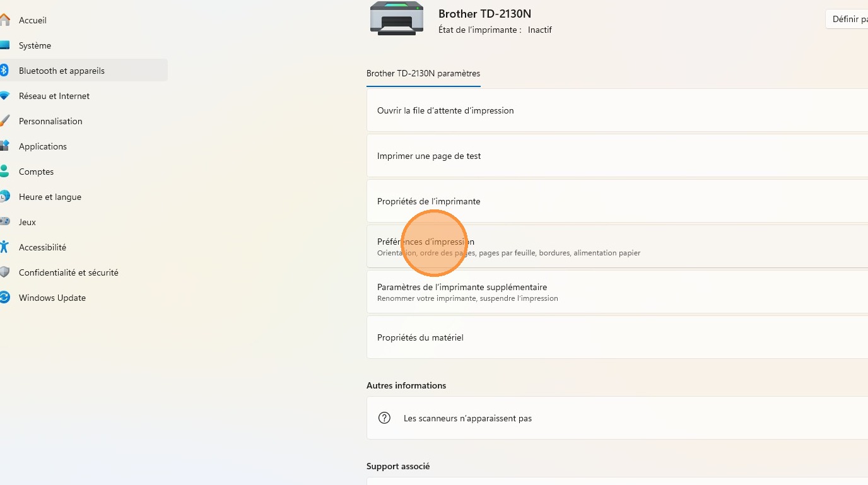Go to the Accueil page
Screen dimensions: 868x485
tap(33, 20)
